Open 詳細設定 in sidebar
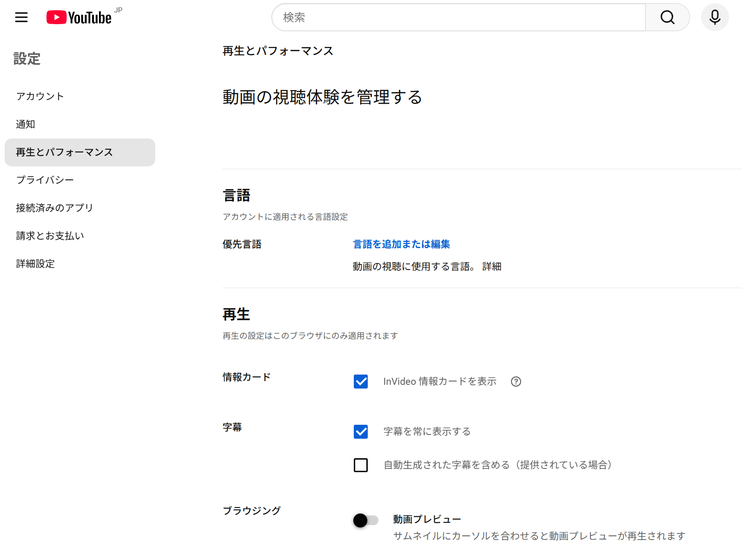Viewport: 742px width, 560px height. [x=35, y=264]
